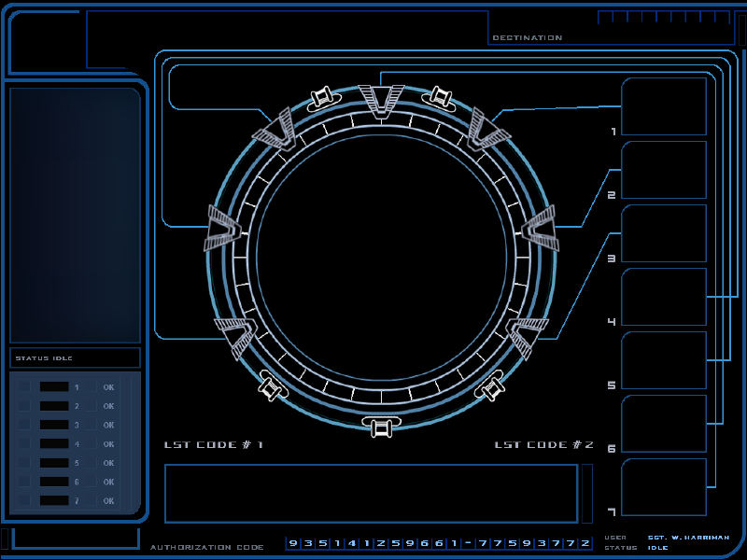Click the authorization code digit strip
Screen dimensions: 747x560
[439, 543]
